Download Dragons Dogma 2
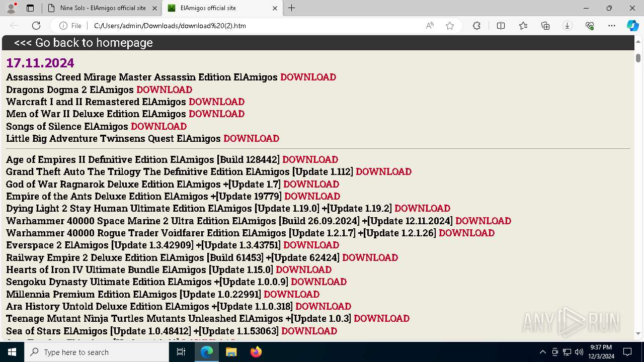 pos(164,89)
